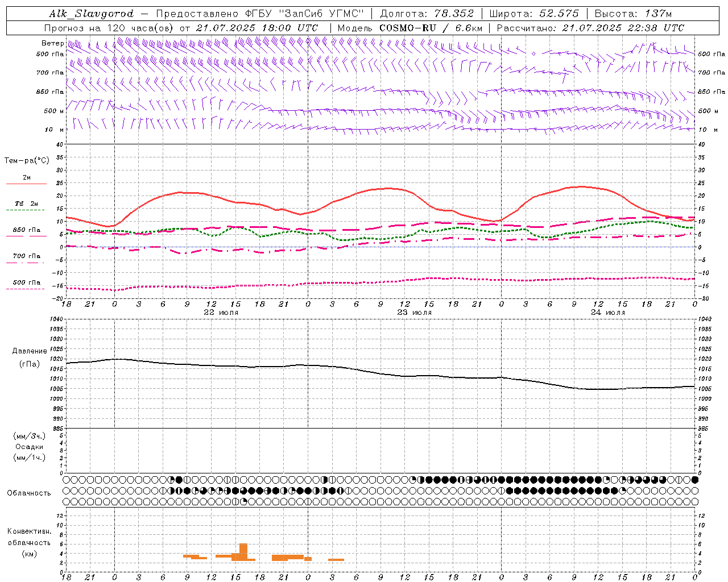Click the Облачность row label

[28, 493]
